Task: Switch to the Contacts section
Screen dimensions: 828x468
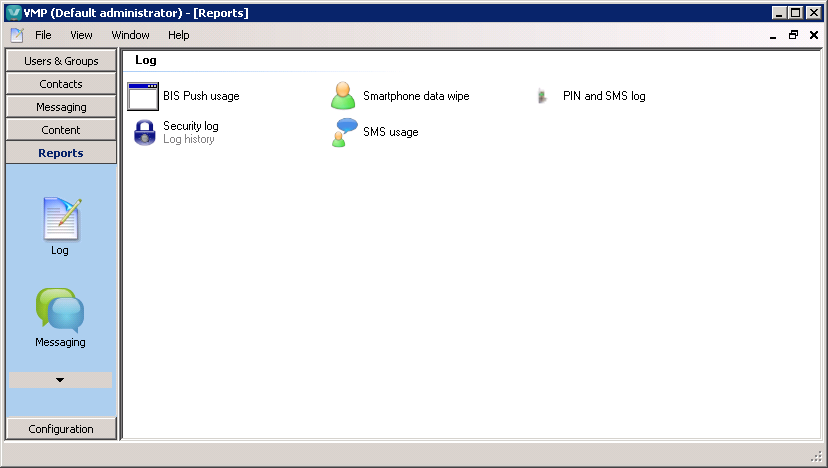Action: tap(61, 84)
